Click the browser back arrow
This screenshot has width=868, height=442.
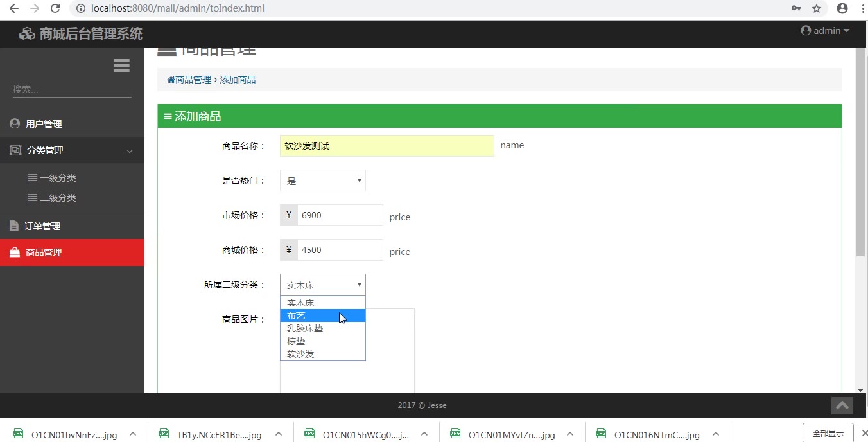(x=13, y=8)
